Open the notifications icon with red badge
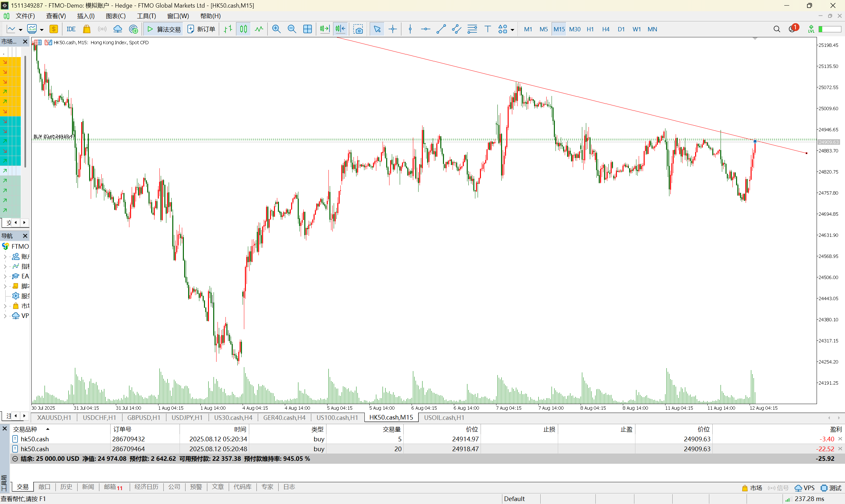The image size is (845, 504). click(x=794, y=28)
